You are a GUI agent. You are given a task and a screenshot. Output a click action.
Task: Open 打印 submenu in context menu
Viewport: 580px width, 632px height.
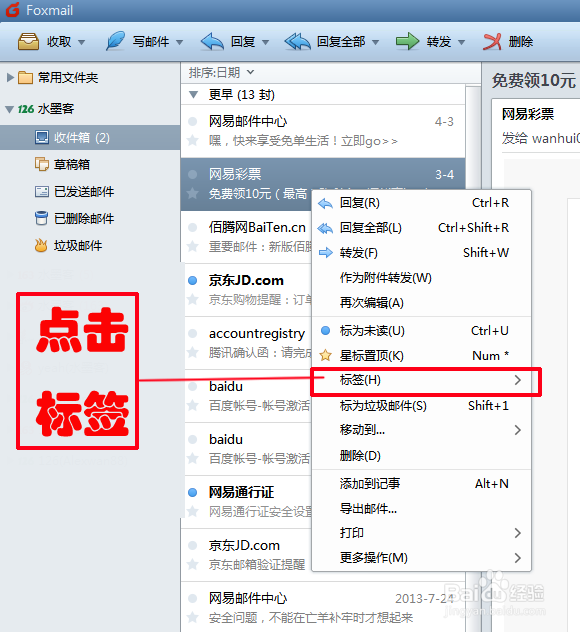coord(422,533)
